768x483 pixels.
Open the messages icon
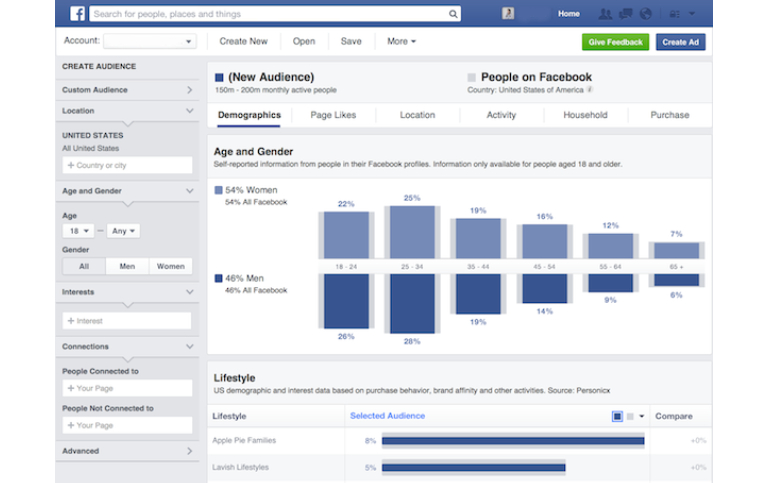625,14
